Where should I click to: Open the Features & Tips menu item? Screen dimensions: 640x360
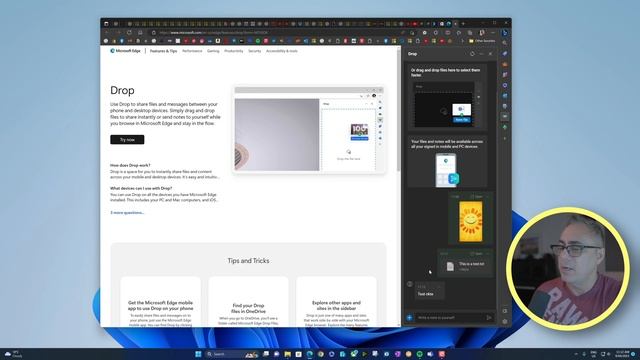[163, 51]
